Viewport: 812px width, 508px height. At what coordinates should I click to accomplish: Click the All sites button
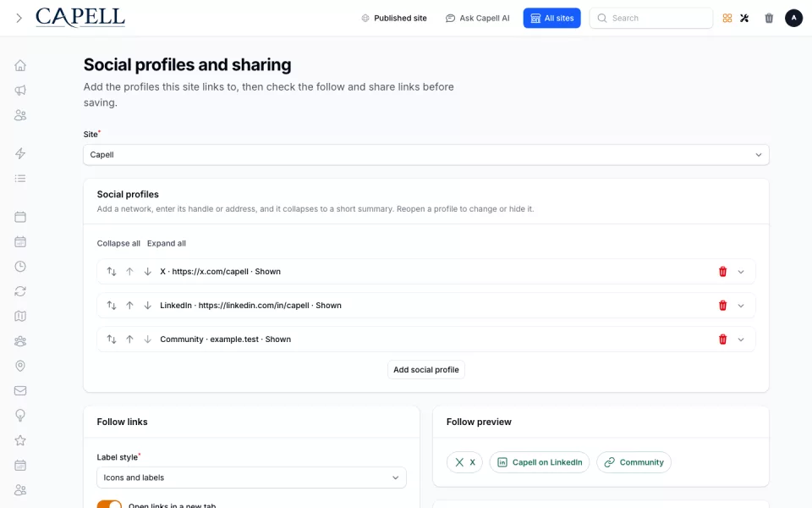click(551, 18)
